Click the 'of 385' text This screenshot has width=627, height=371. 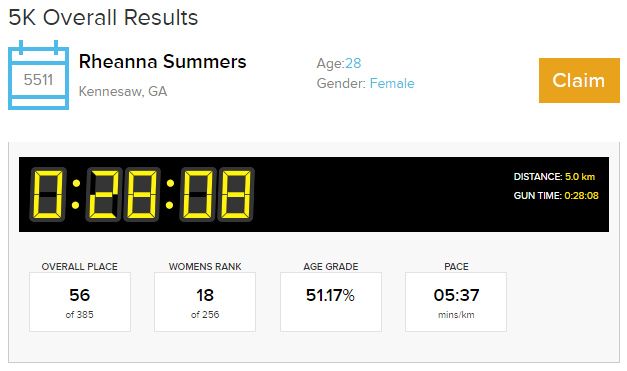(x=80, y=315)
